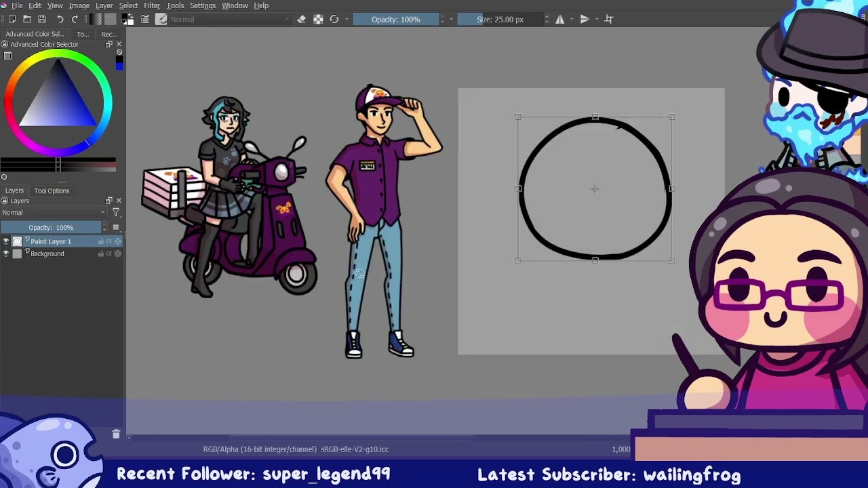
Task: Open the fill patterns chooser
Action: click(x=111, y=20)
